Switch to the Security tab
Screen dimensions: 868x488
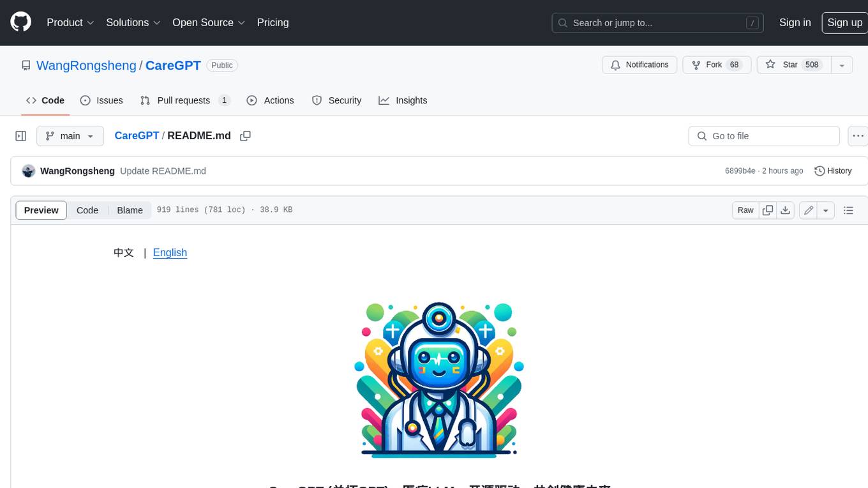tap(336, 100)
